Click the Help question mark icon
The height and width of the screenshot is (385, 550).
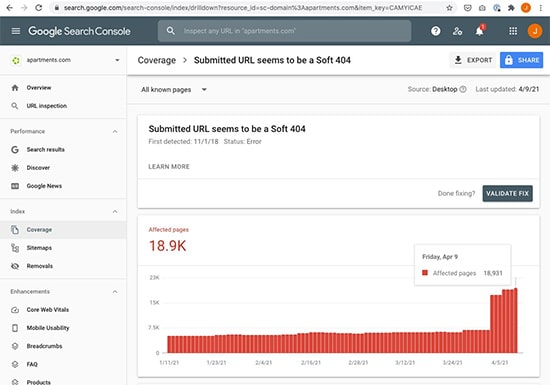click(x=435, y=31)
